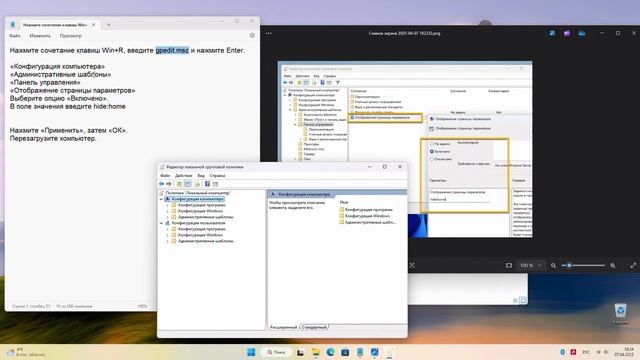The height and width of the screenshot is (360, 640).
Task: Switch to Стандартный tab in Group Policy
Action: pos(314,327)
